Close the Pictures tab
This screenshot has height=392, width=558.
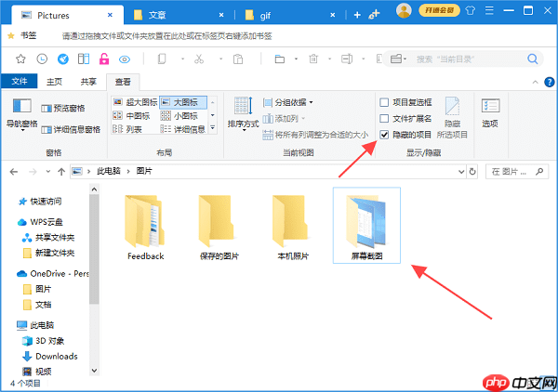point(110,15)
